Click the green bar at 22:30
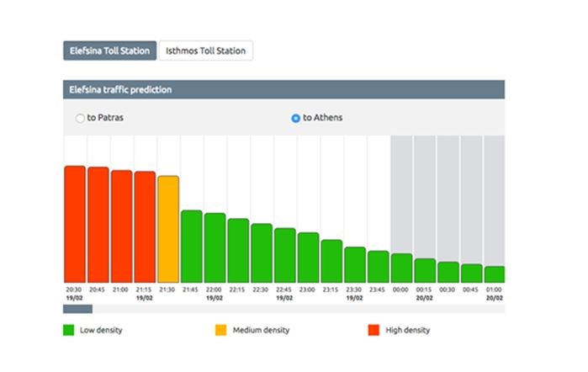Screen dimensions: 588x372 tap(262, 252)
